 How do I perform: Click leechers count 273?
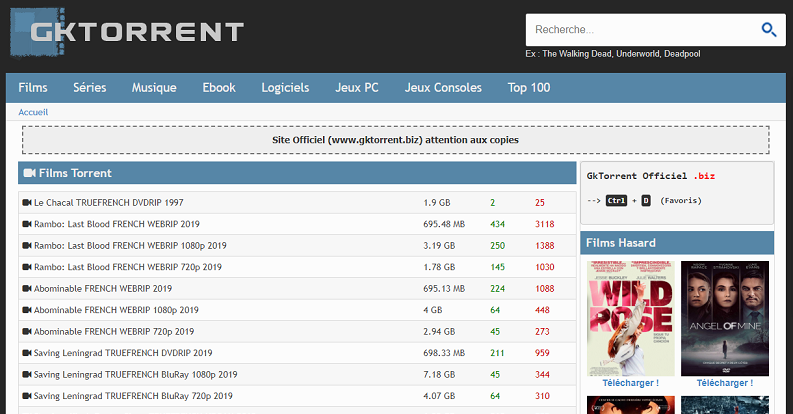click(x=542, y=332)
